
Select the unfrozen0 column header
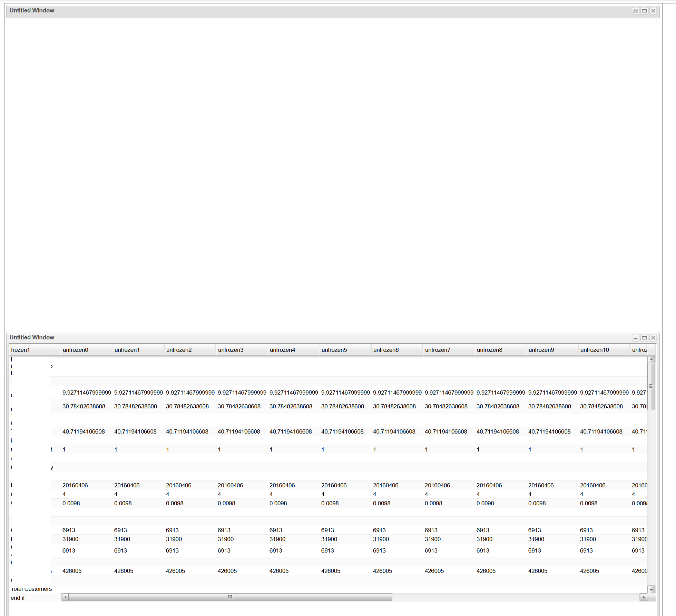point(87,350)
